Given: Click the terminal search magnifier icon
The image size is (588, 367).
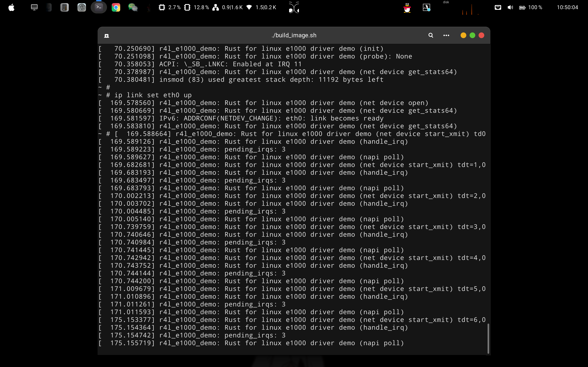Looking at the screenshot, I should [431, 35].
